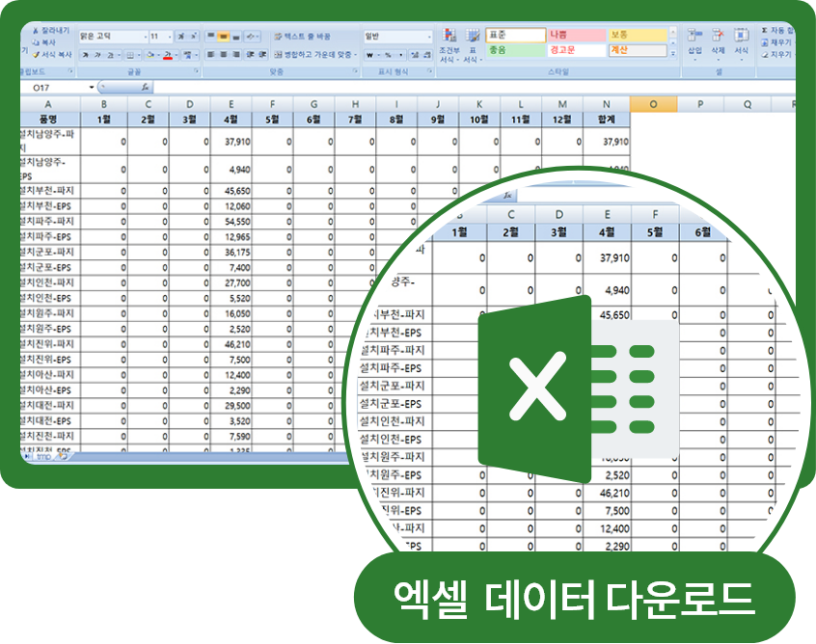Apply the red font color

coord(168,55)
